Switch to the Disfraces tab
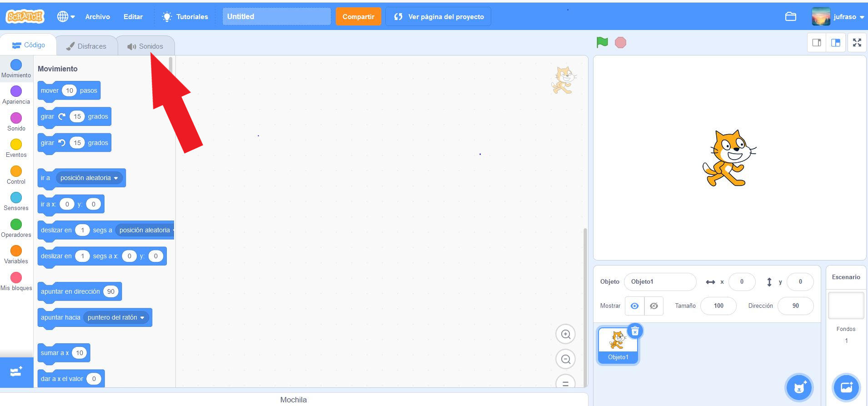 pyautogui.click(x=86, y=46)
